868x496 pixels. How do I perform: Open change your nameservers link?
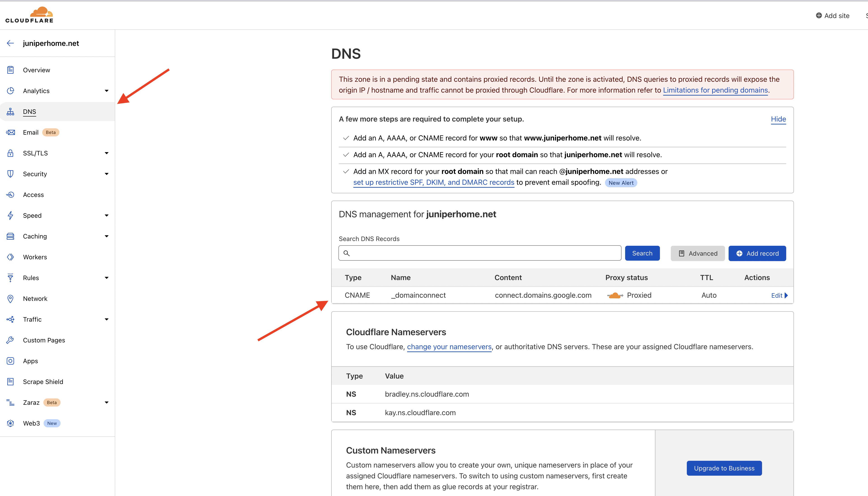tap(449, 346)
